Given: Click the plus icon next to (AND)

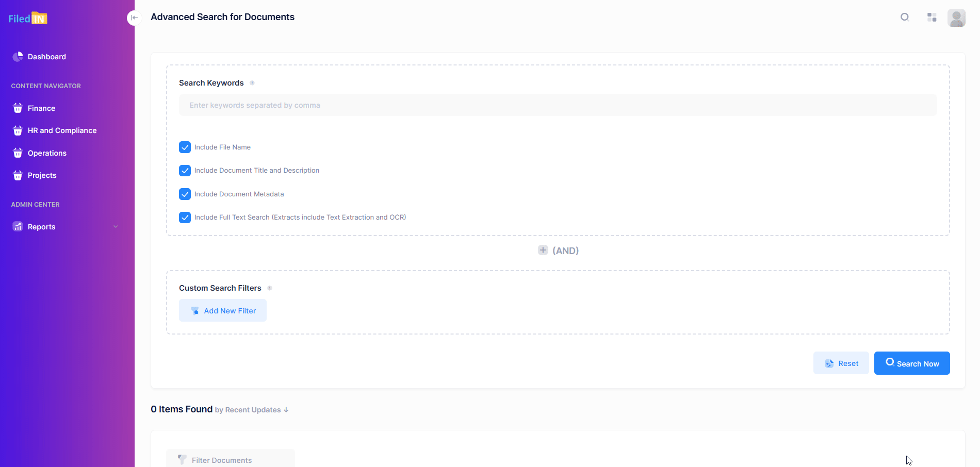Looking at the screenshot, I should pos(543,250).
